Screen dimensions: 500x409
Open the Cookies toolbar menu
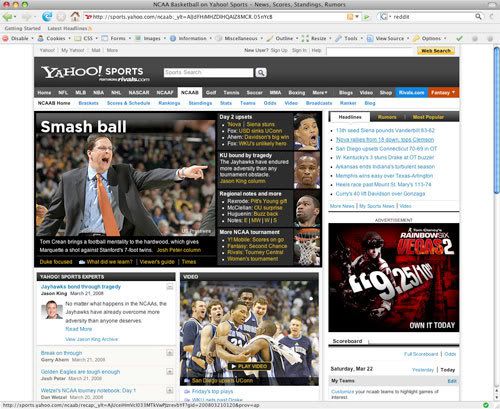54,38
